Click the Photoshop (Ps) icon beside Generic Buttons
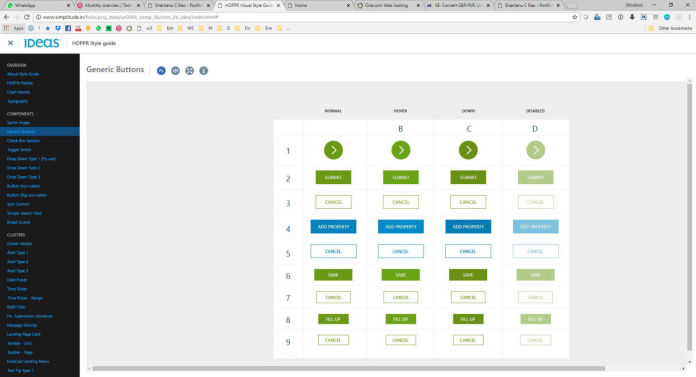 click(161, 71)
